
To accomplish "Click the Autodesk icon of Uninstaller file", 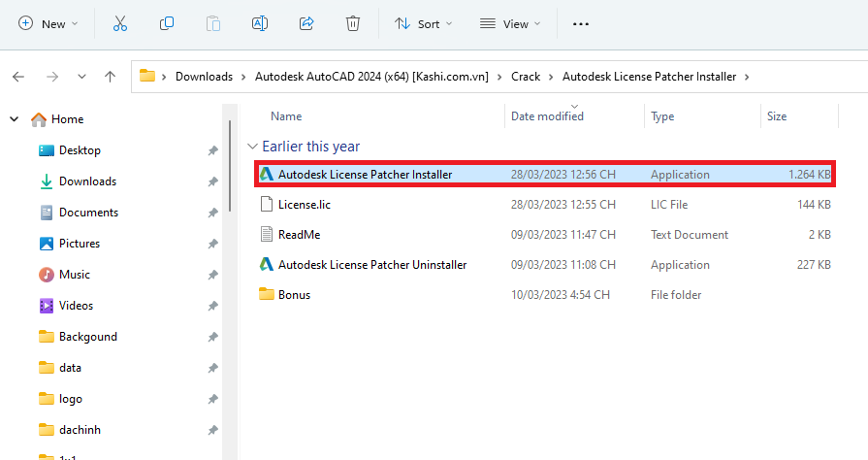I will pyautogui.click(x=267, y=264).
